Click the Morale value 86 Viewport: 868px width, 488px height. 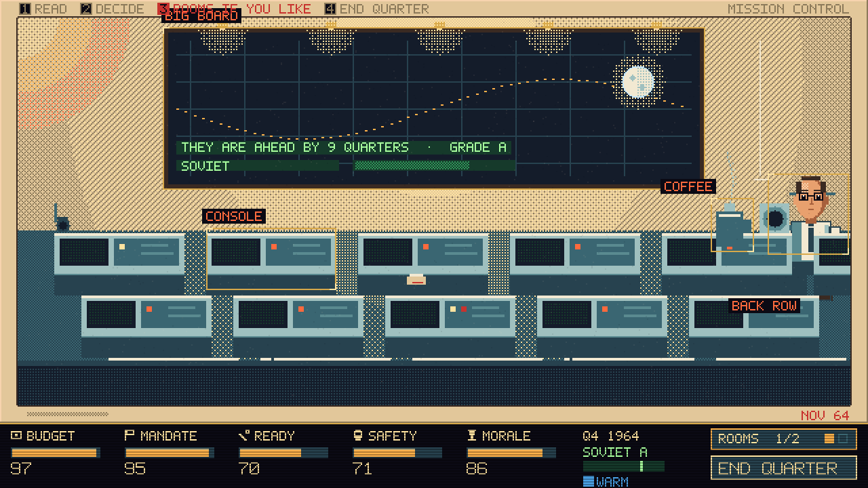(477, 468)
